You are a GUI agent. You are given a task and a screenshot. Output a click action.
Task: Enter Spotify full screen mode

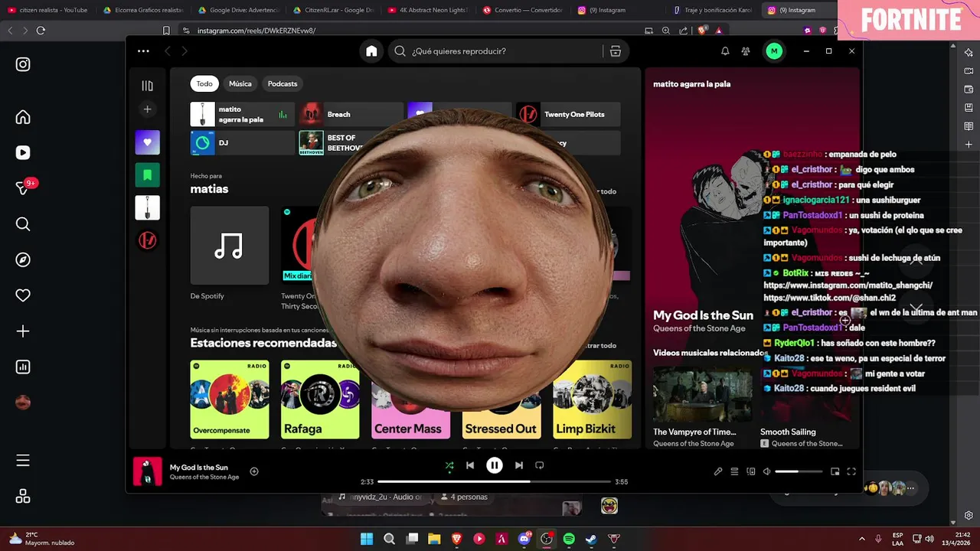click(x=851, y=472)
